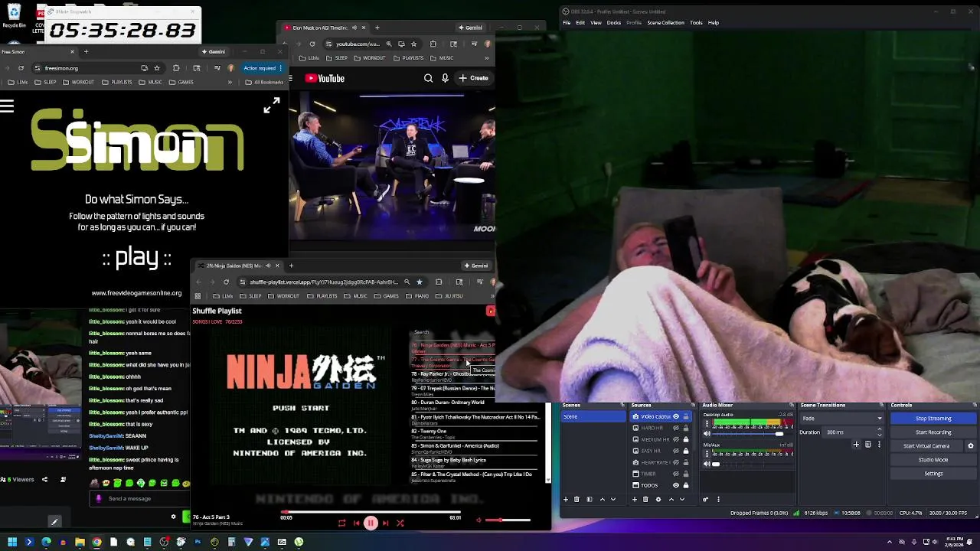The width and height of the screenshot is (980, 551).
Task: Open YouTube search magnifier icon
Action: pos(428,78)
